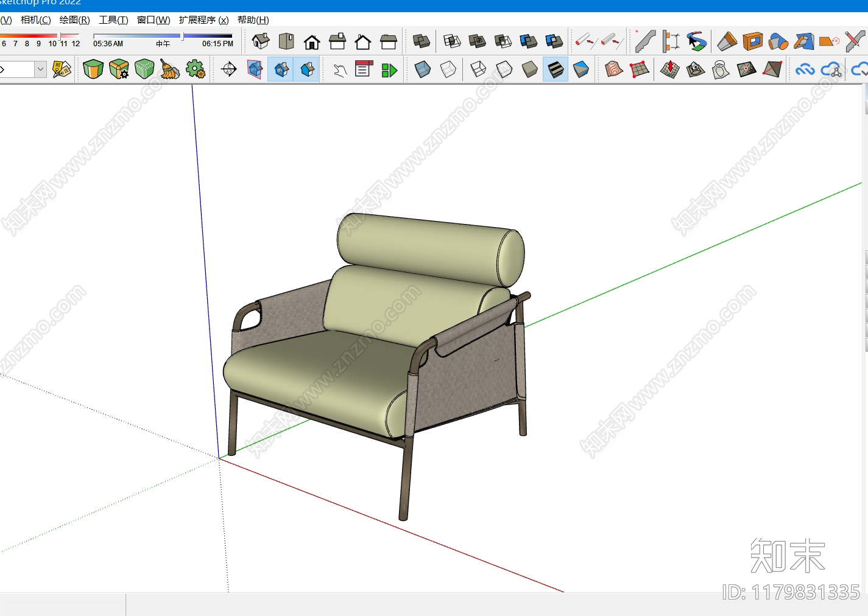Enable Monochrome face style

click(581, 69)
